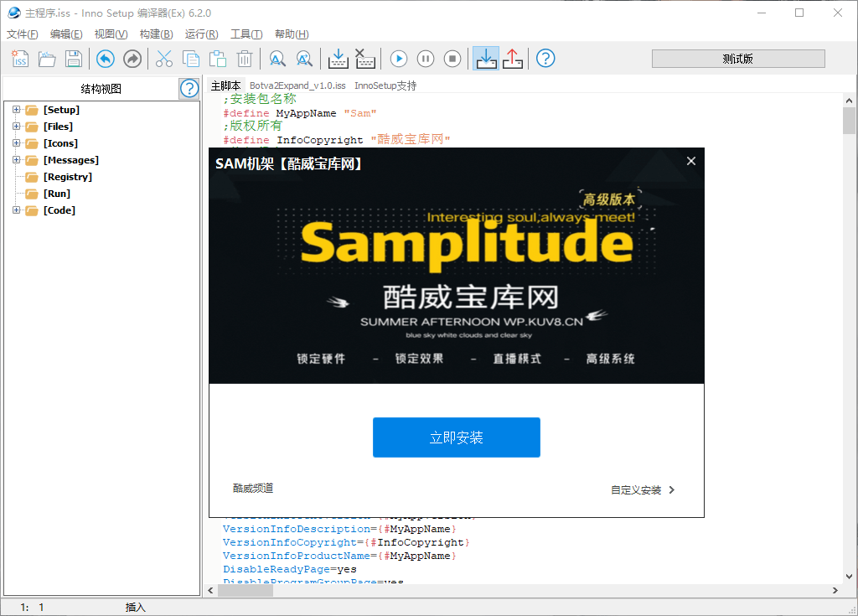Screen dimensions: 858x616
Task: Click the scroll-down arrow of editor
Action: (x=849, y=576)
